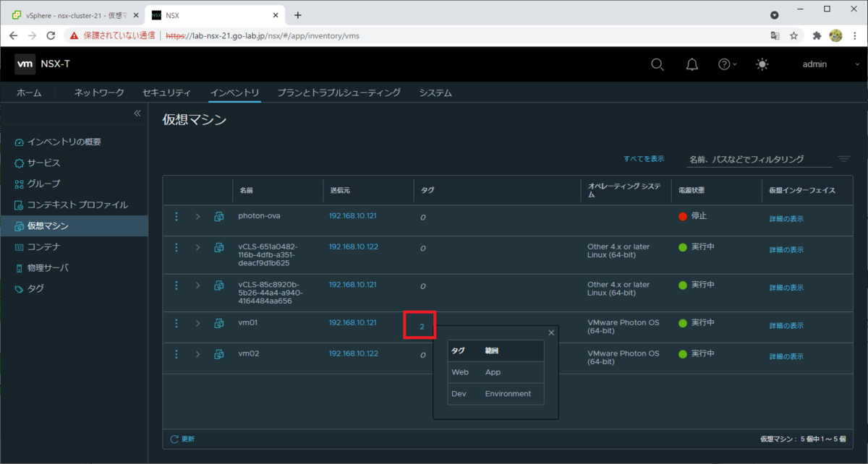This screenshot has width=868, height=464.
Task: Open actions menu for photon-ova row
Action: (x=176, y=216)
